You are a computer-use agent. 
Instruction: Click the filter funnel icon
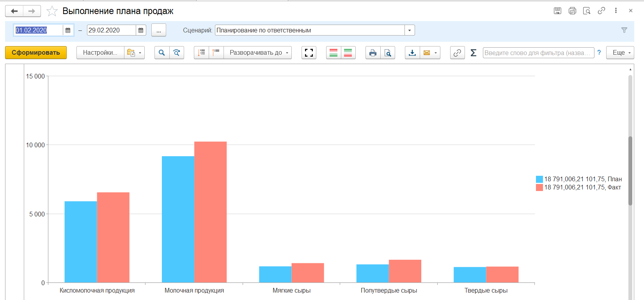point(624,30)
